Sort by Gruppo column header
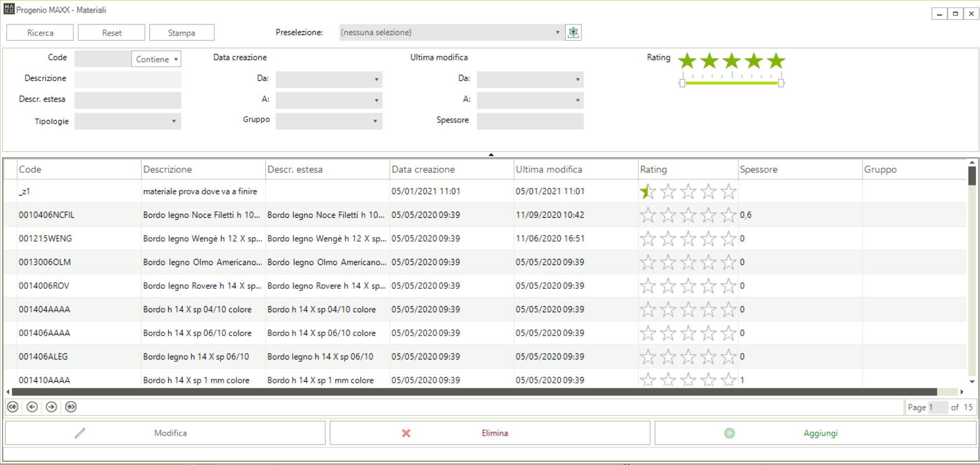 click(914, 169)
